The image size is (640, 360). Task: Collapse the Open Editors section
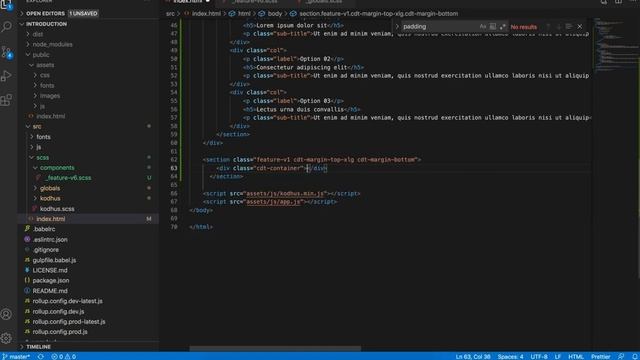[x=22, y=13]
